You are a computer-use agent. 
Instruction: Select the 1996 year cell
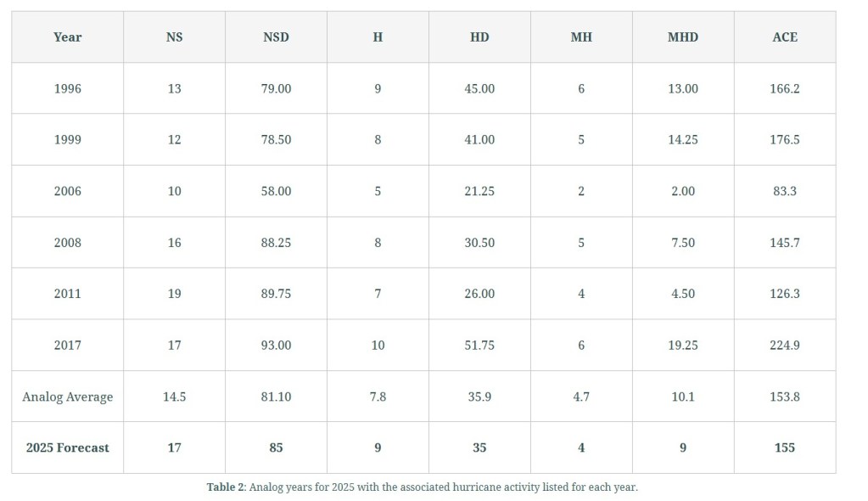67,88
